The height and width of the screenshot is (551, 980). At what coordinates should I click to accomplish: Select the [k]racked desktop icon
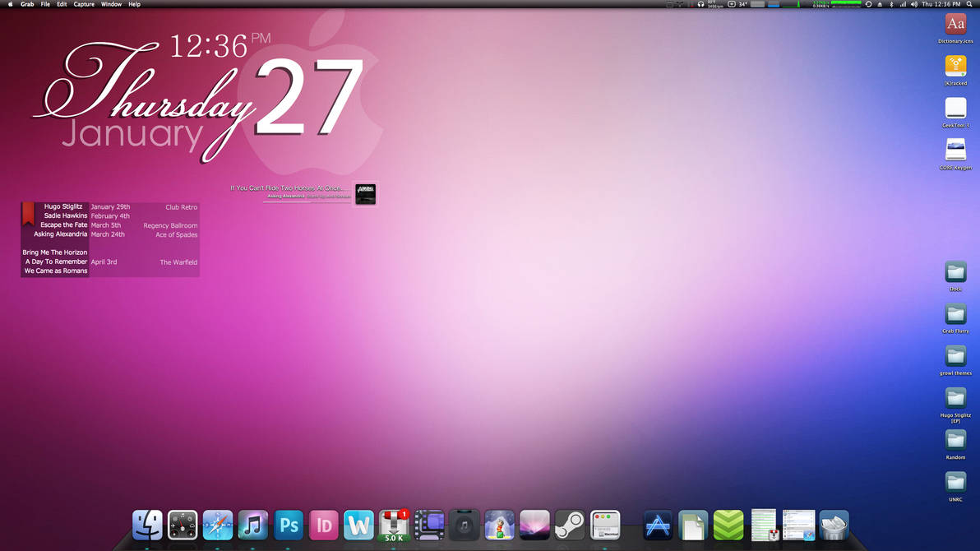point(955,70)
